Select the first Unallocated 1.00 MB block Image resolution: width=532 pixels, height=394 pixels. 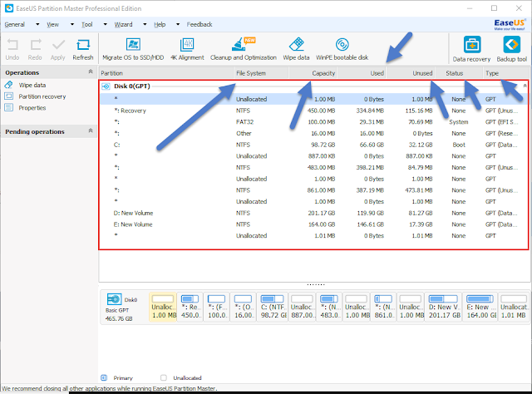point(163,307)
